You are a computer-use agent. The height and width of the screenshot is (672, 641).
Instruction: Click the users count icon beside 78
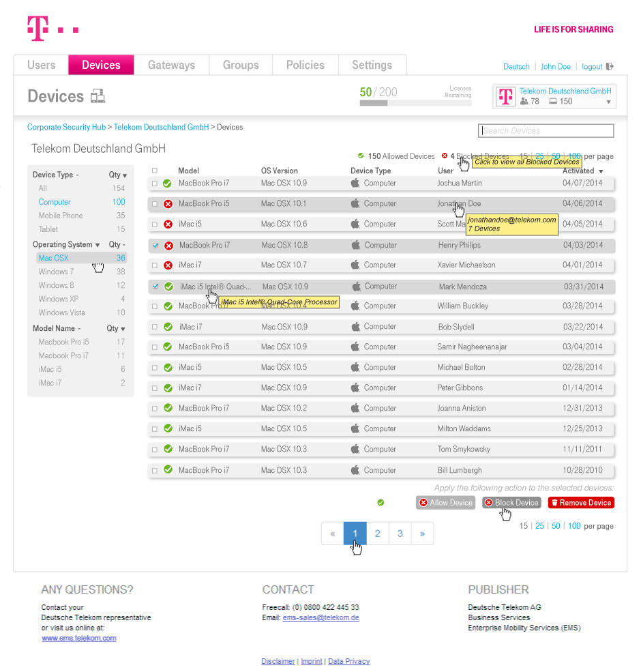524,101
